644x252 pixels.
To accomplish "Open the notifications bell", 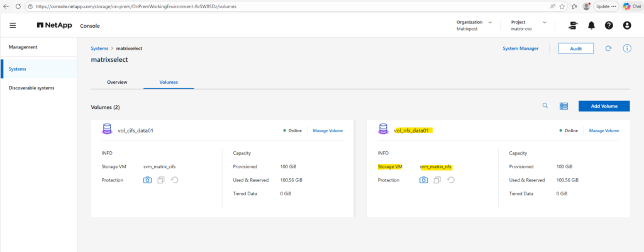I will click(591, 25).
